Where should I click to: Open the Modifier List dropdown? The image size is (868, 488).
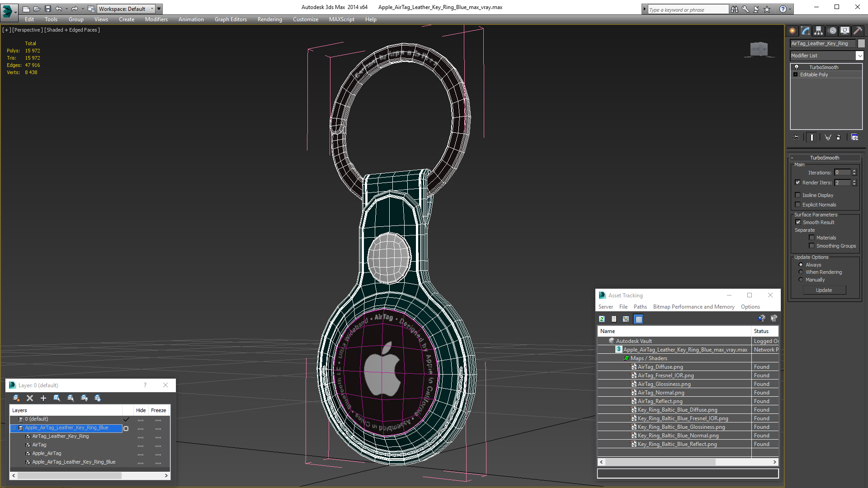coord(859,56)
